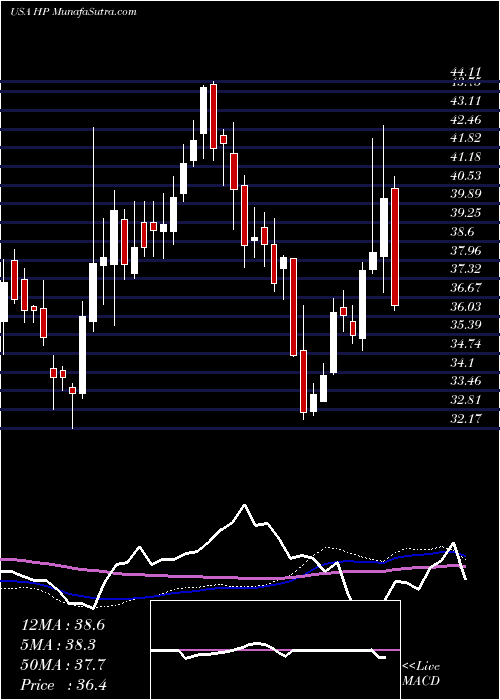Select the 41.18 price axis label
The height and width of the screenshot is (700, 500).
[x=465, y=157]
